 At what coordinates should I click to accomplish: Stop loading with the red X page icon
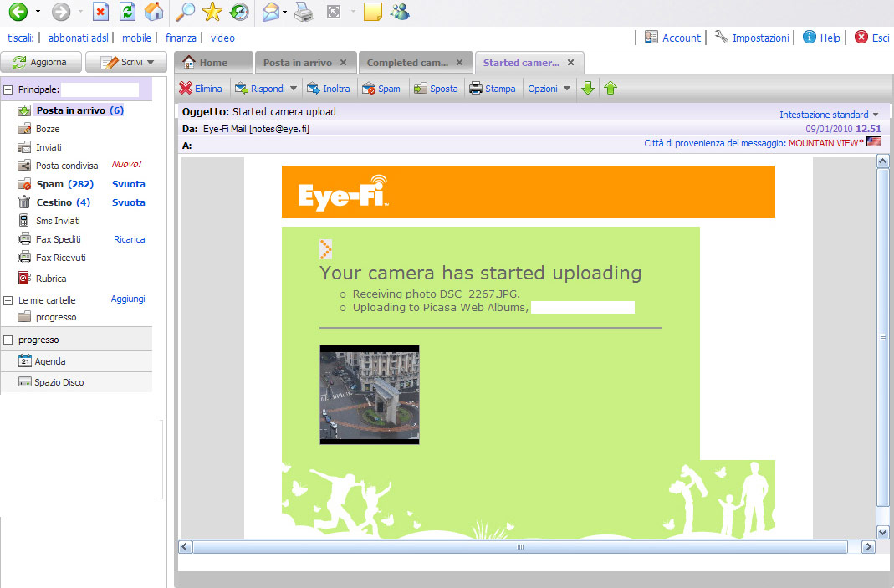click(100, 12)
